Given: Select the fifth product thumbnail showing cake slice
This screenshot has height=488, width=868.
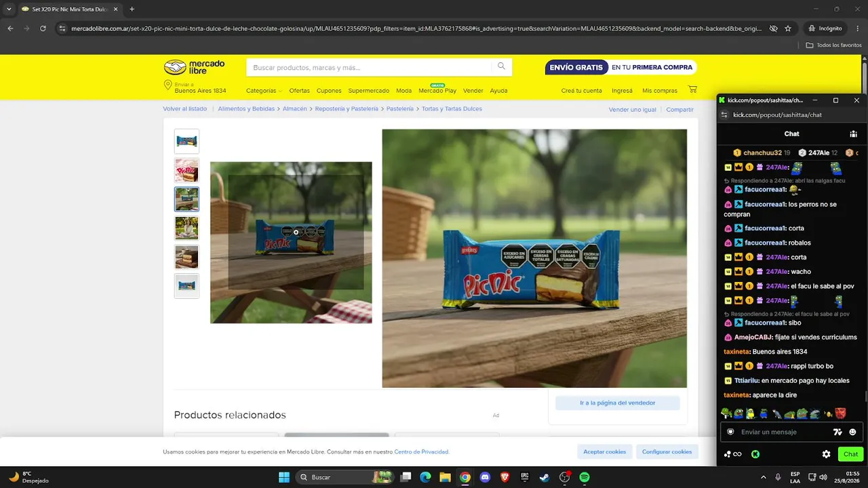Looking at the screenshot, I should tap(186, 258).
